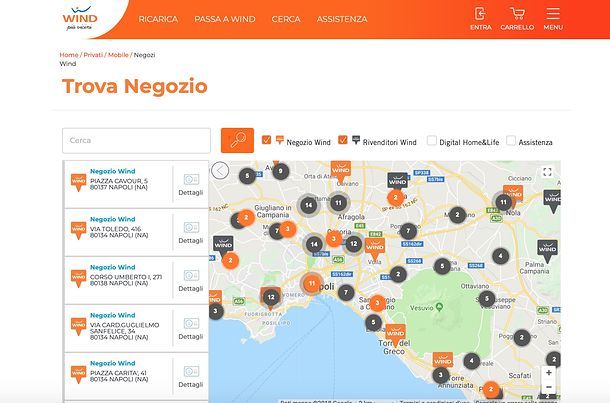The width and height of the screenshot is (610, 403).
Task: Select the Negozio Wind title for Corso Umberto
Action: coord(112,267)
